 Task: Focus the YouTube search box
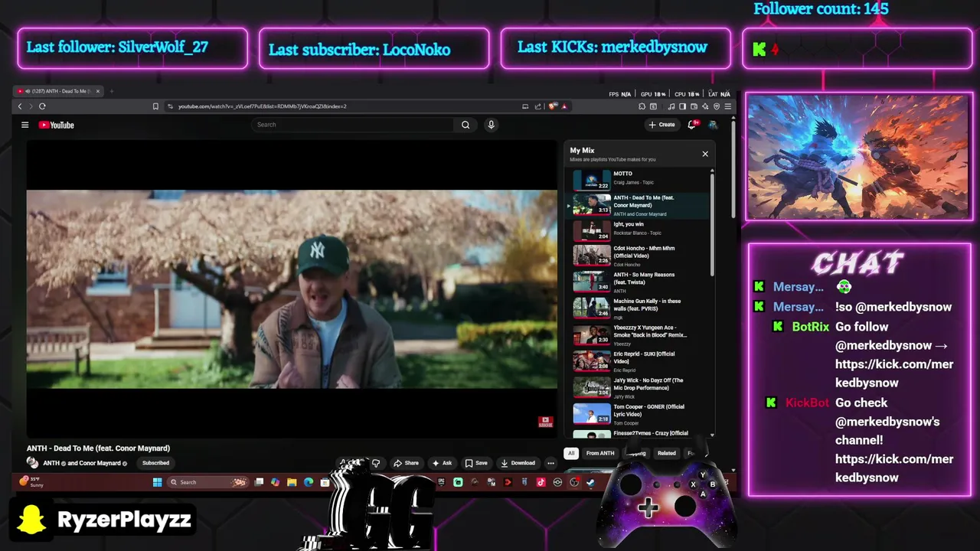coord(354,125)
